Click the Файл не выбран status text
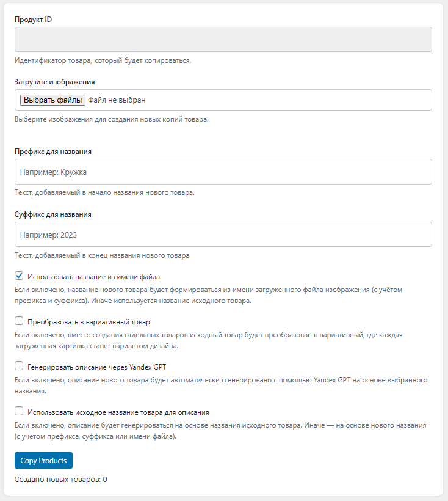Image resolution: width=448 pixels, height=501 pixels. 117,100
